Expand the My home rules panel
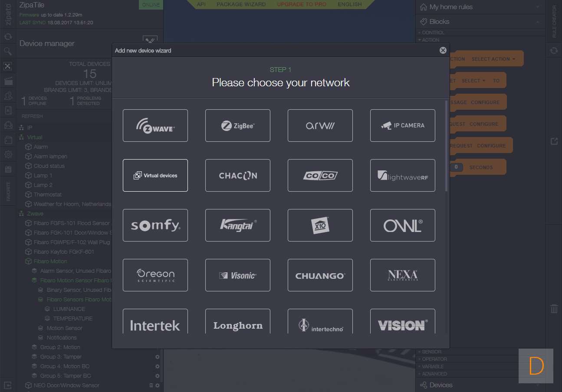 480,7
